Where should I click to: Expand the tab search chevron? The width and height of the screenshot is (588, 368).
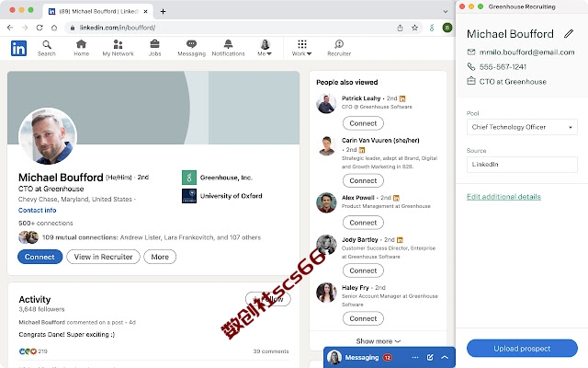pos(445,11)
